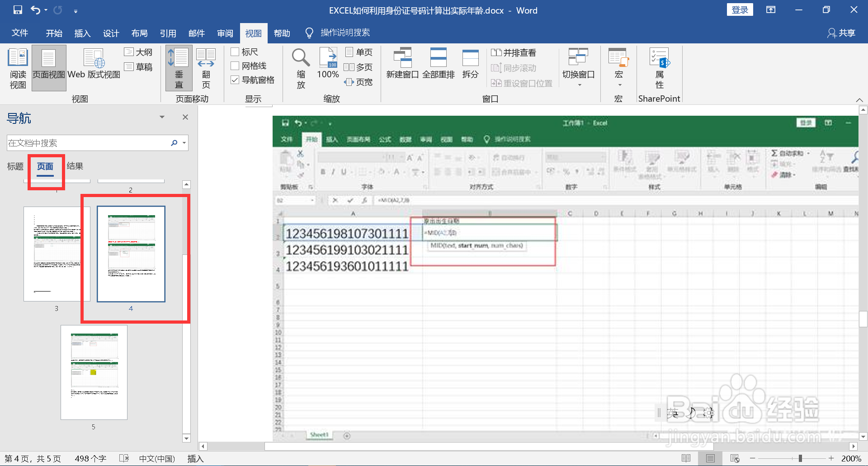The width and height of the screenshot is (868, 466).
Task: Select page 5 thumbnail
Action: coord(94,372)
